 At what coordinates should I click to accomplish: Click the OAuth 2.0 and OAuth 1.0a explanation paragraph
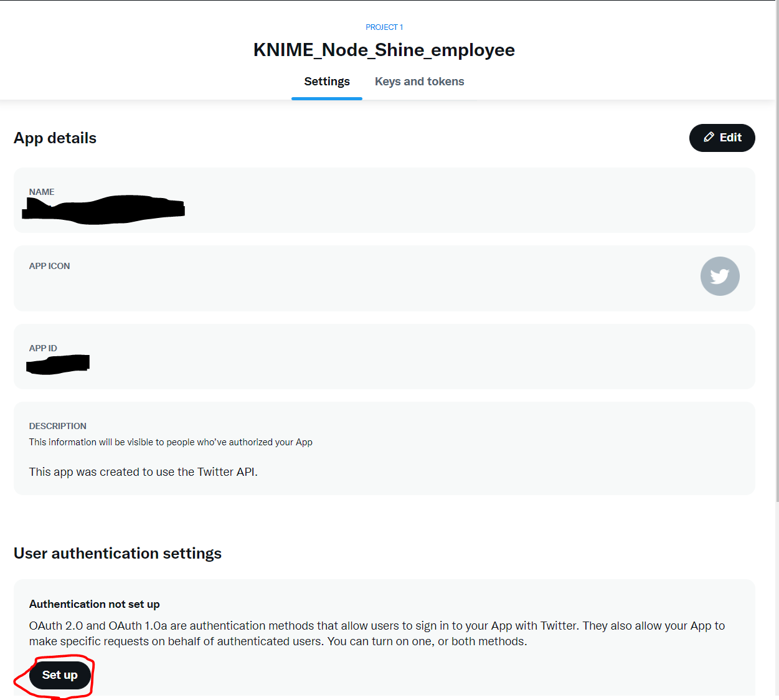click(377, 633)
